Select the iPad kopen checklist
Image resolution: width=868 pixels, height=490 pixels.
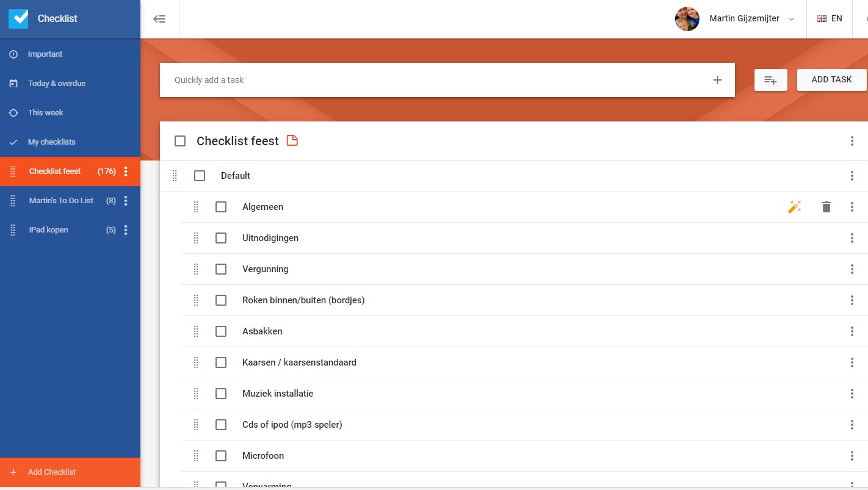coord(70,230)
